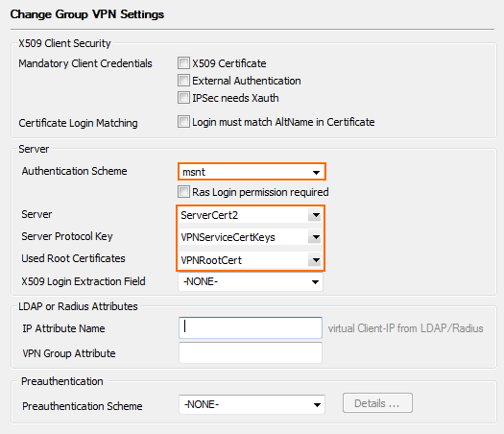Focus the VPN Group Attribute text field

(x=251, y=352)
